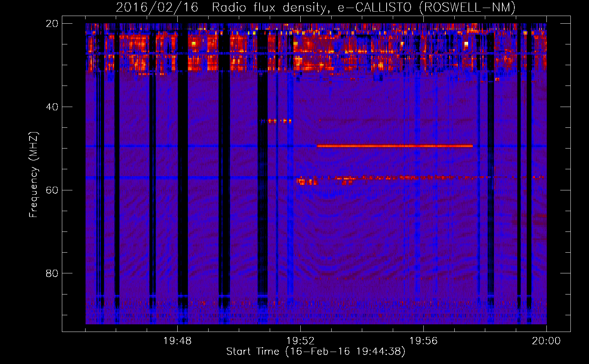Click the 60 frequency tick label
This screenshot has height=364, width=589.
(52, 190)
